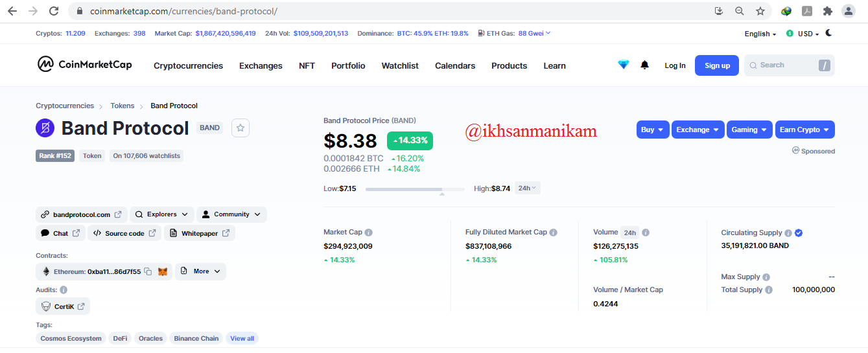The image size is (868, 353).
Task: Open the Exchange dropdown button
Action: [698, 130]
